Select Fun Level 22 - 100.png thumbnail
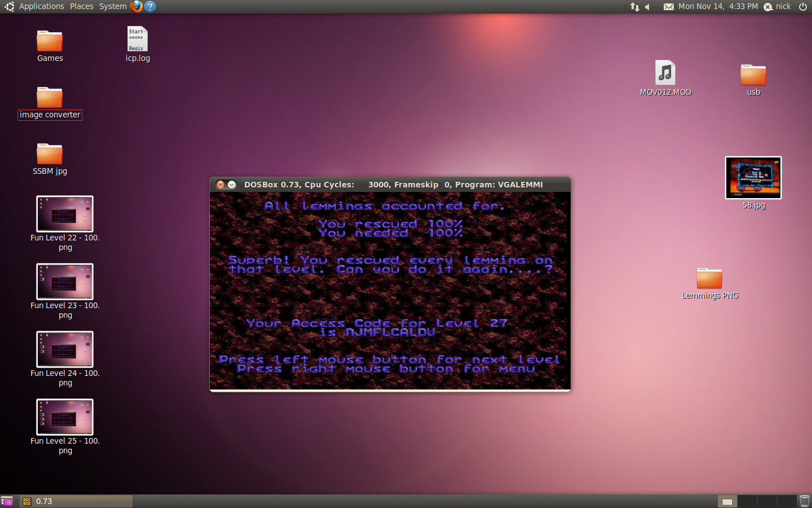The height and width of the screenshot is (508, 812). 65,214
